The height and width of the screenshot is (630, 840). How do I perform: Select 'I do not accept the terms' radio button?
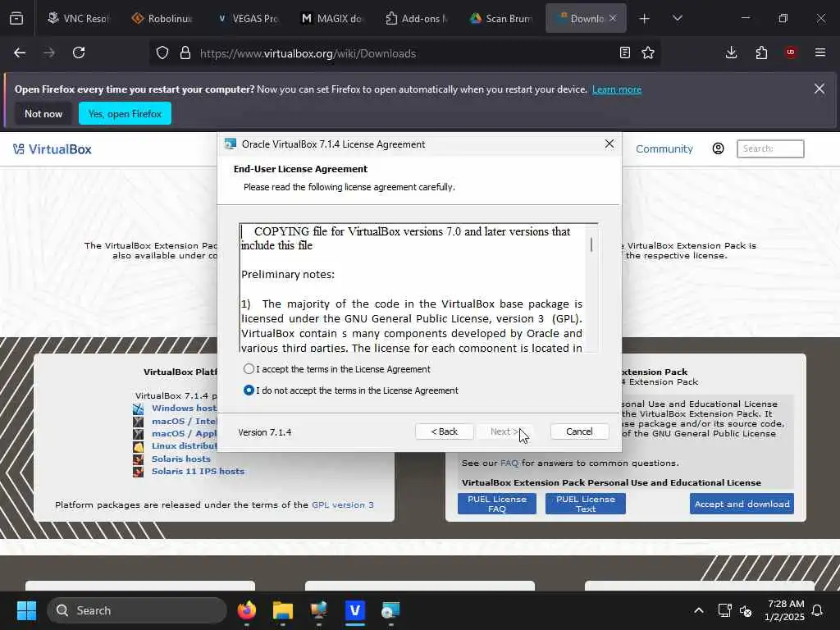click(x=249, y=390)
